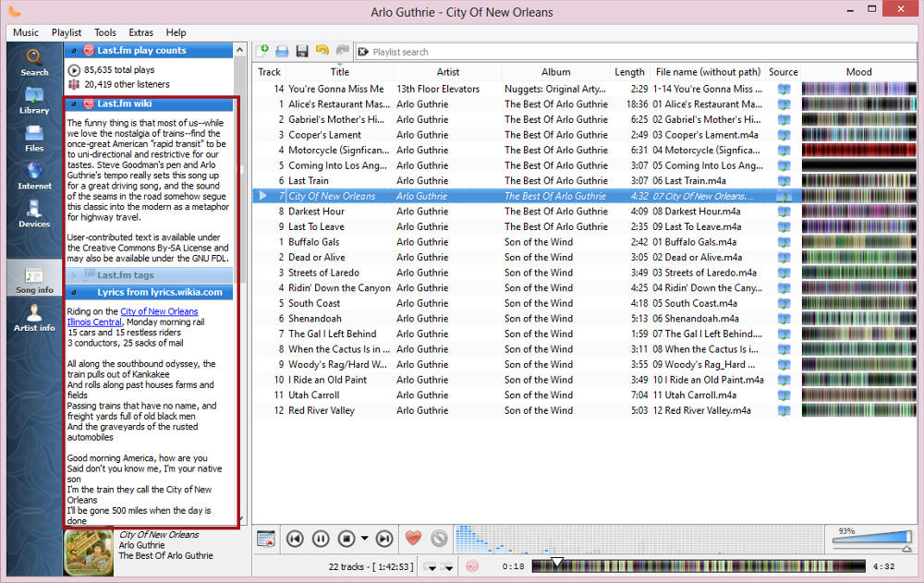Undo the last playlist change
This screenshot has width=924, height=583.
coord(322,51)
